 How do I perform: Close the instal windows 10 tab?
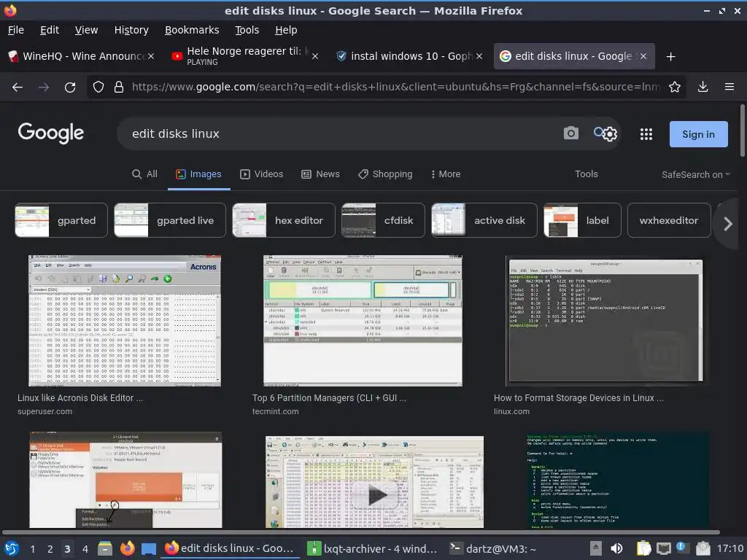coord(479,56)
